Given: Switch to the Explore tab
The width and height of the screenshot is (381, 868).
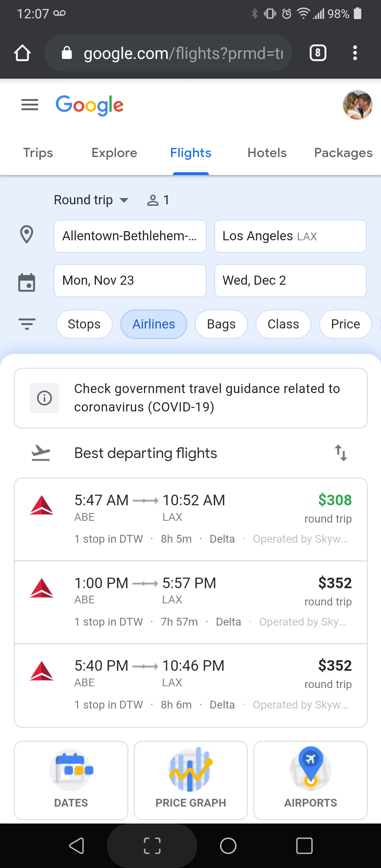Looking at the screenshot, I should (x=114, y=153).
